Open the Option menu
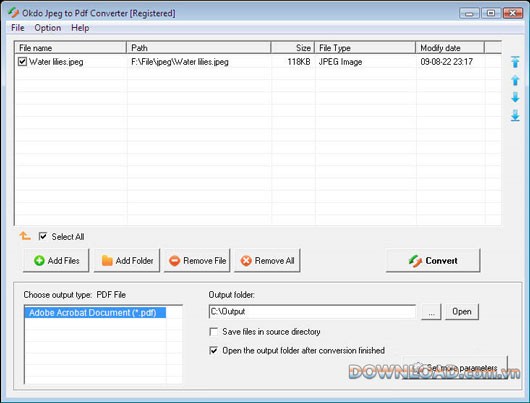Image resolution: width=530 pixels, height=403 pixels. [x=48, y=28]
